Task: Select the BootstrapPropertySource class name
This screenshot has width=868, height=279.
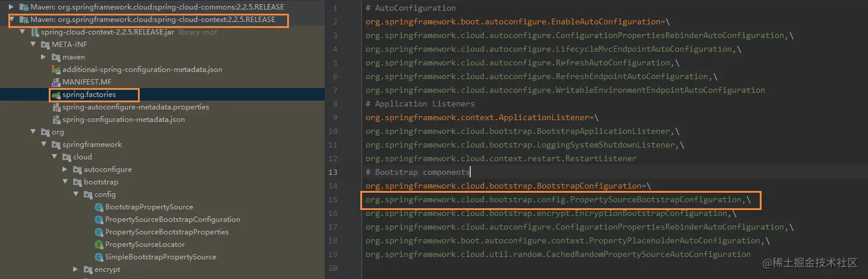Action: point(149,207)
